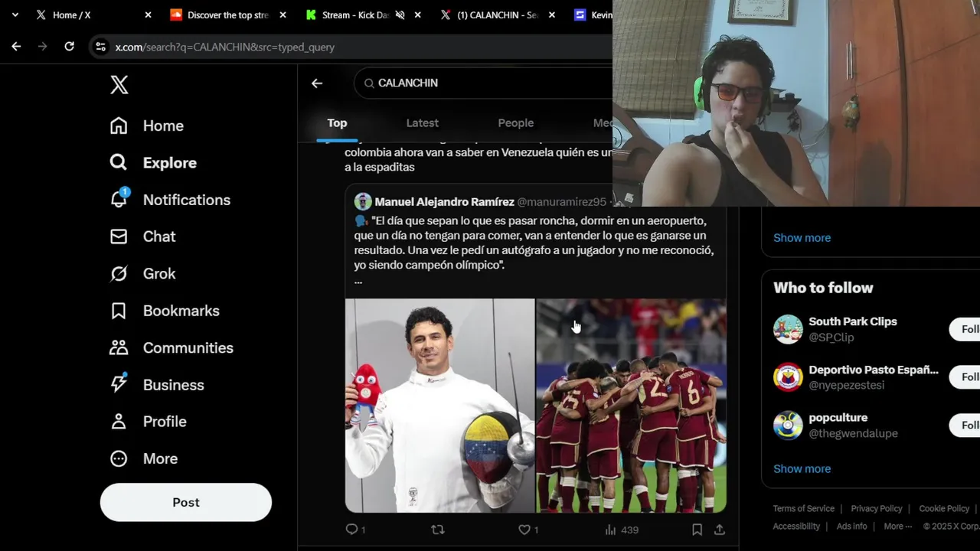This screenshot has width=980, height=551.
Task: Click the back arrow beside search box
Action: coord(317,83)
